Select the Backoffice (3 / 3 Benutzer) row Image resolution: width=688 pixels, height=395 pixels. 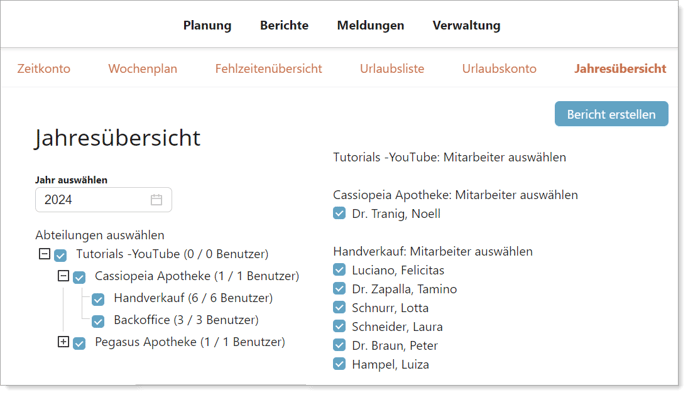(x=186, y=320)
